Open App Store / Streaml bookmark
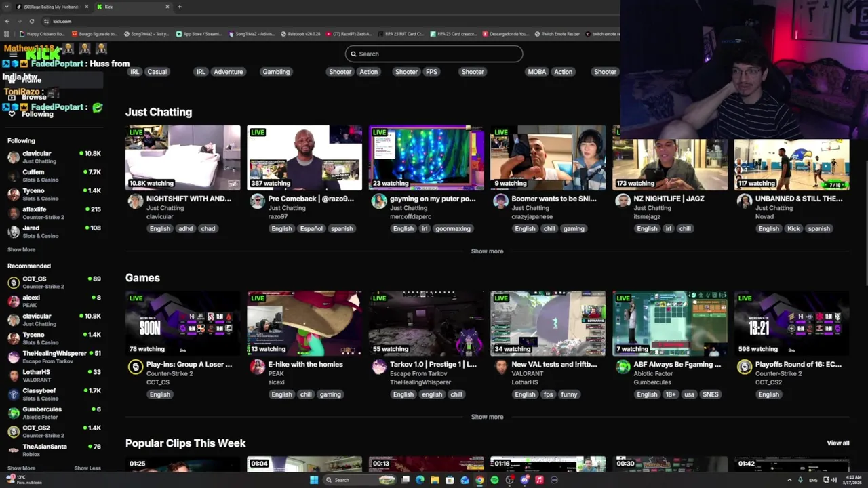 199,34
